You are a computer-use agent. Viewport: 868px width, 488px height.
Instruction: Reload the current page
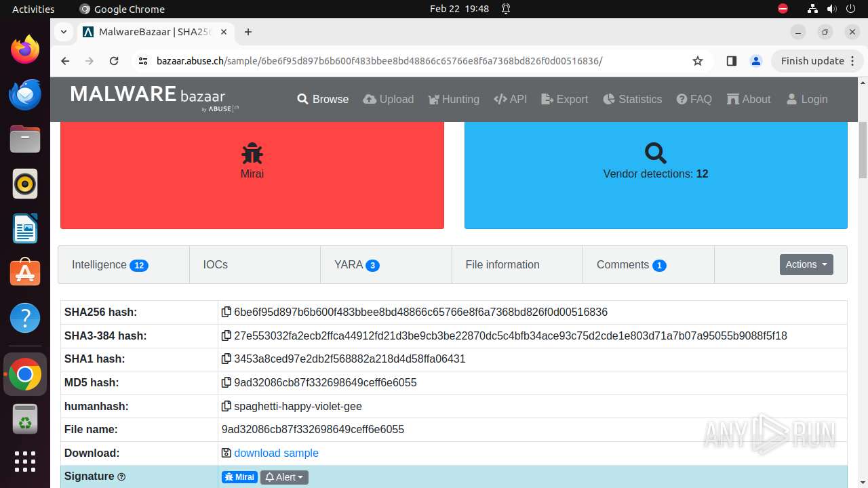coord(114,61)
